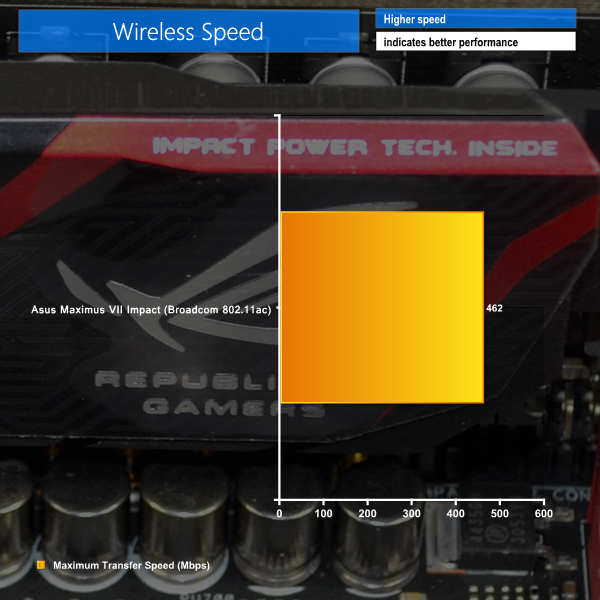Click the 600 axis tick label

pos(544,514)
